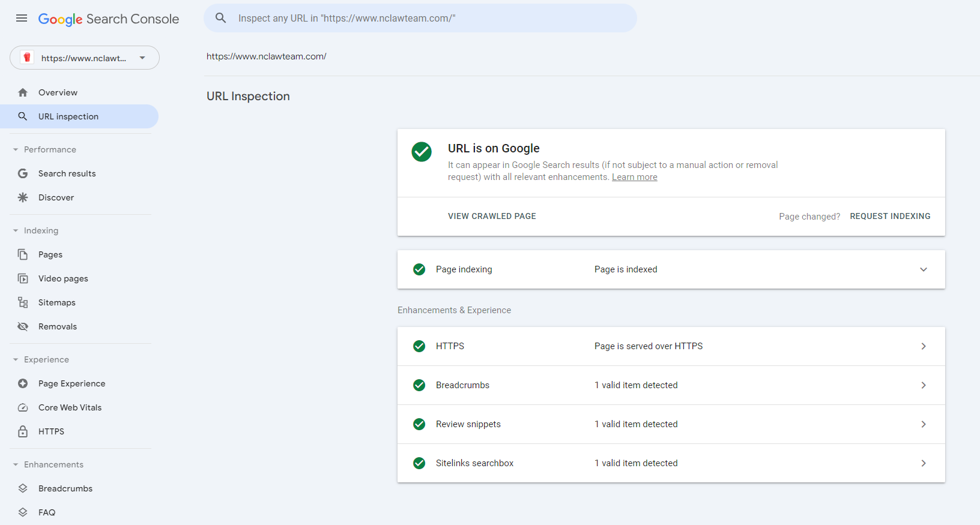Click the 'Review snippets' row label

coord(468,424)
